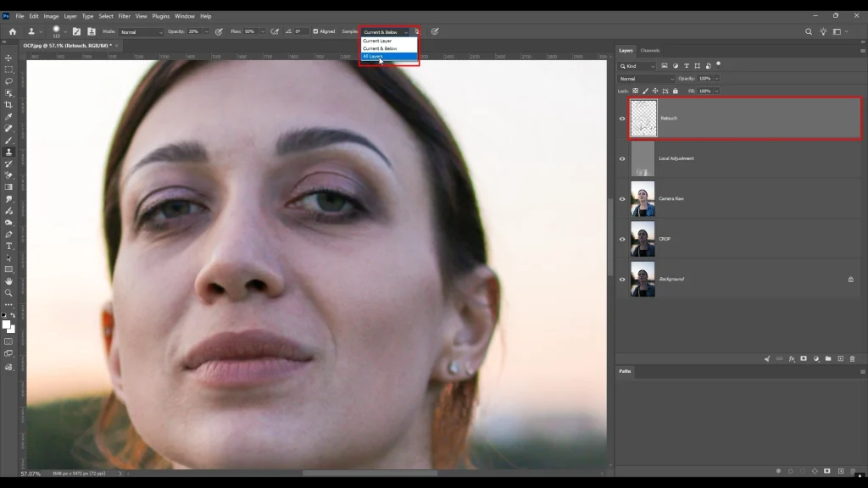Open the Sample dropdown Current & Below

(386, 32)
